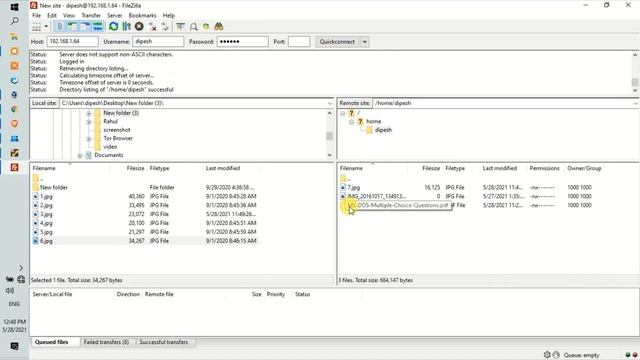
Task: Collapse the remote home node
Action: tap(351, 122)
